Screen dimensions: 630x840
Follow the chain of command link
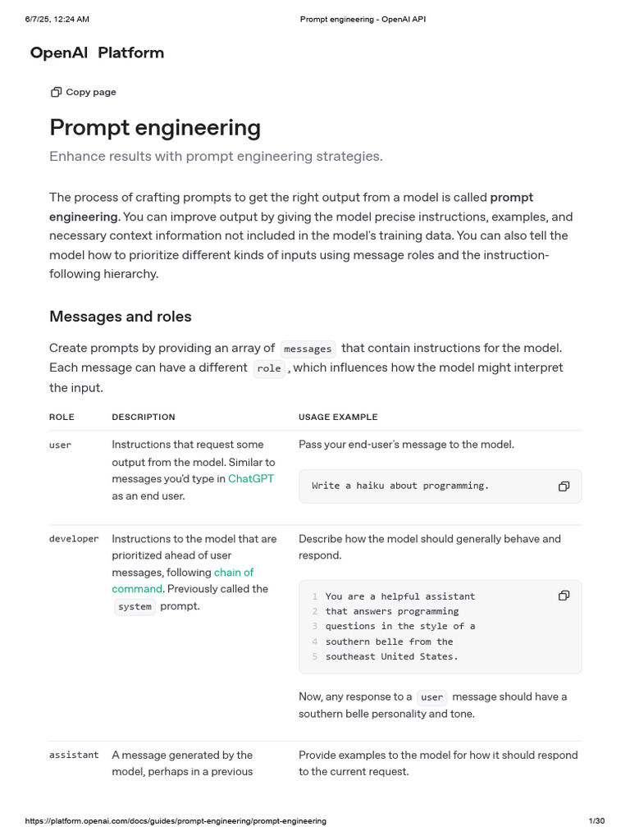[x=234, y=573]
